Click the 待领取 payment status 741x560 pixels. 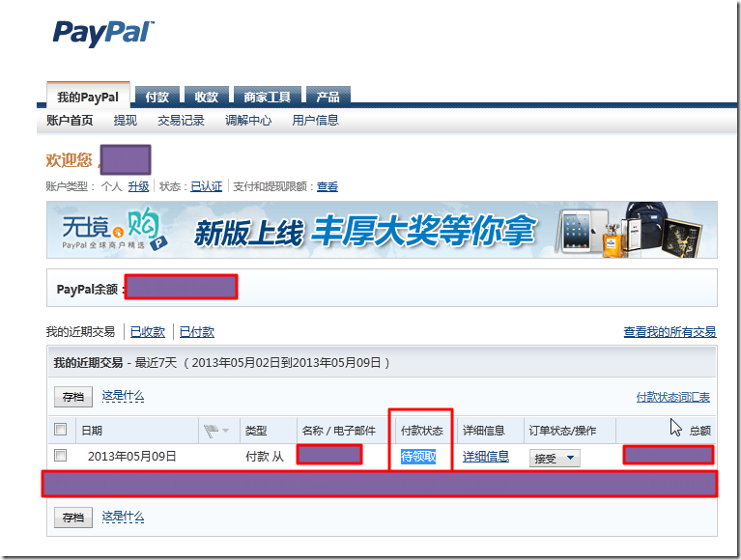[418, 457]
